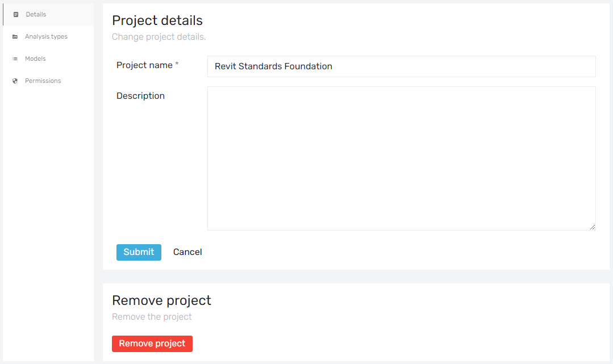613x364 pixels.
Task: Click Cancel to discard changes
Action: click(187, 252)
